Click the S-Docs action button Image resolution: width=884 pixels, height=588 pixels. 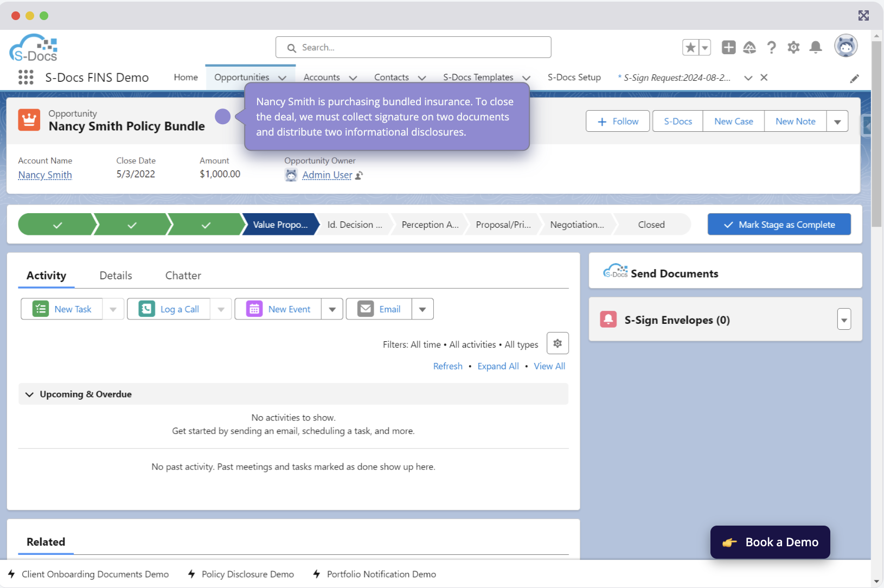pyautogui.click(x=678, y=122)
